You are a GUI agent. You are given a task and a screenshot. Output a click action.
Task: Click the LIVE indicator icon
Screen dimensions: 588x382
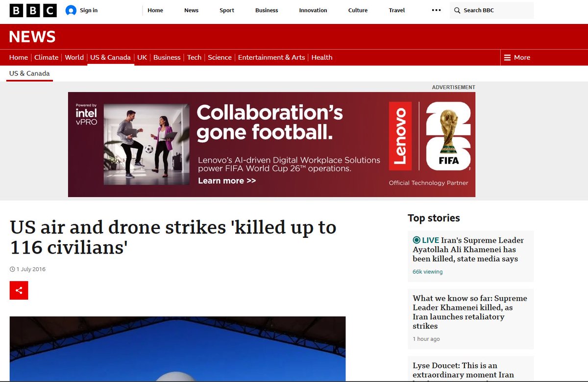(416, 240)
